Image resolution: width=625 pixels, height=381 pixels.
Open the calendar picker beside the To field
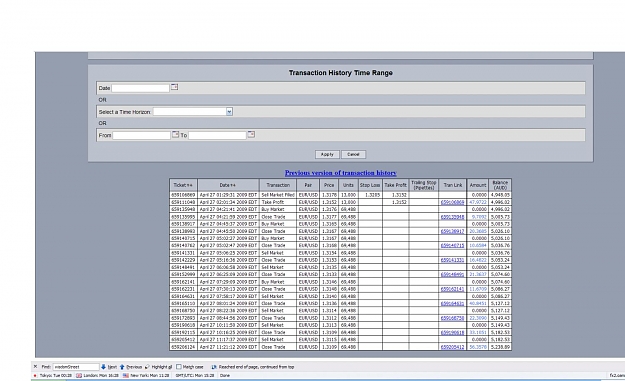(x=251, y=135)
